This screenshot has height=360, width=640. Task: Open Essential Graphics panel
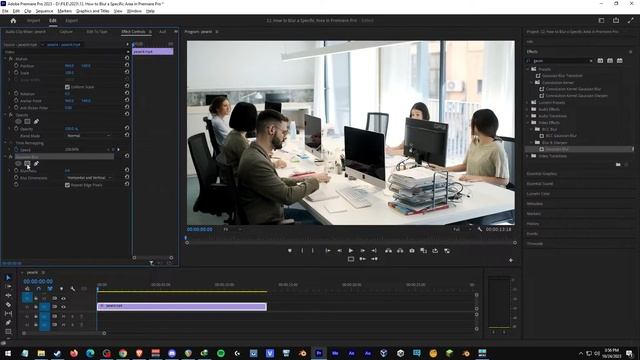click(x=541, y=173)
